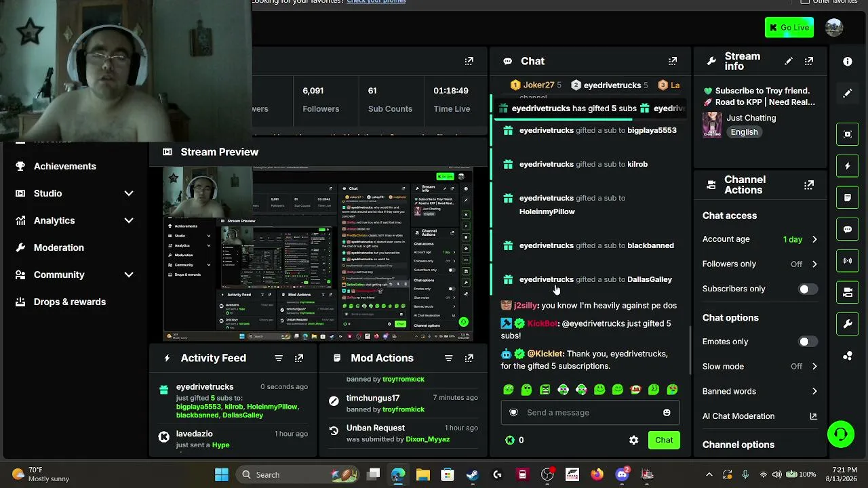Image resolution: width=868 pixels, height=488 pixels.
Task: Open Dixon_Myyaz profile link in Mod Actions
Action: [427, 439]
